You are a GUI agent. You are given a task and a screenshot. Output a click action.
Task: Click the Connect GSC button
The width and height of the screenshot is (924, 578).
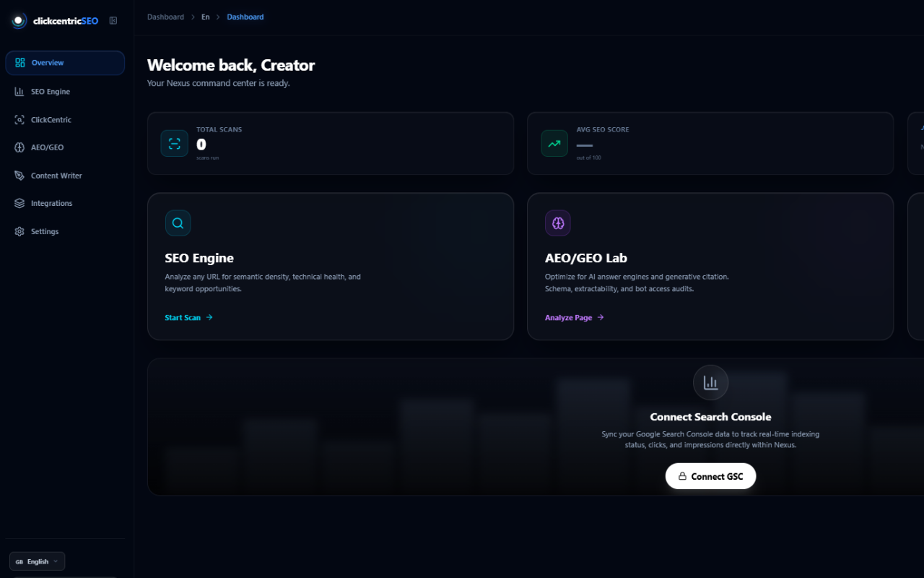click(x=710, y=476)
